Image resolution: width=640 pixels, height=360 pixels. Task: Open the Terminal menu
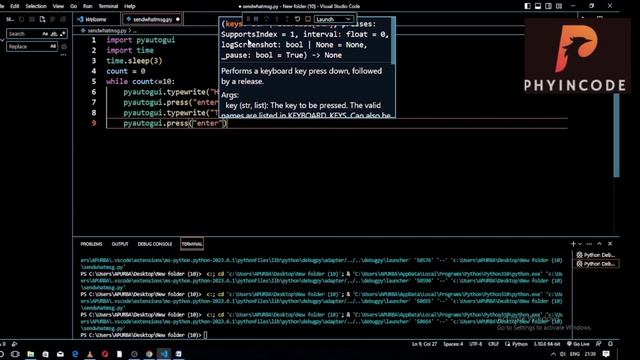point(108,6)
